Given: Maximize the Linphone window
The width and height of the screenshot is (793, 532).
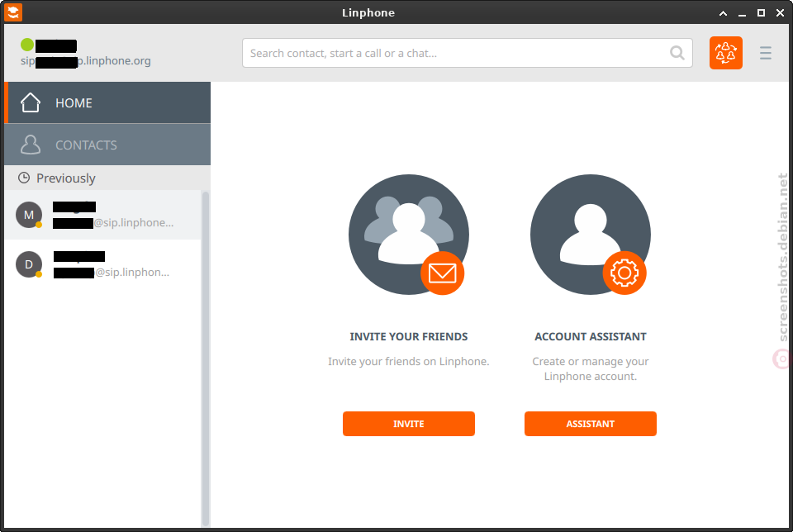Looking at the screenshot, I should pyautogui.click(x=761, y=13).
